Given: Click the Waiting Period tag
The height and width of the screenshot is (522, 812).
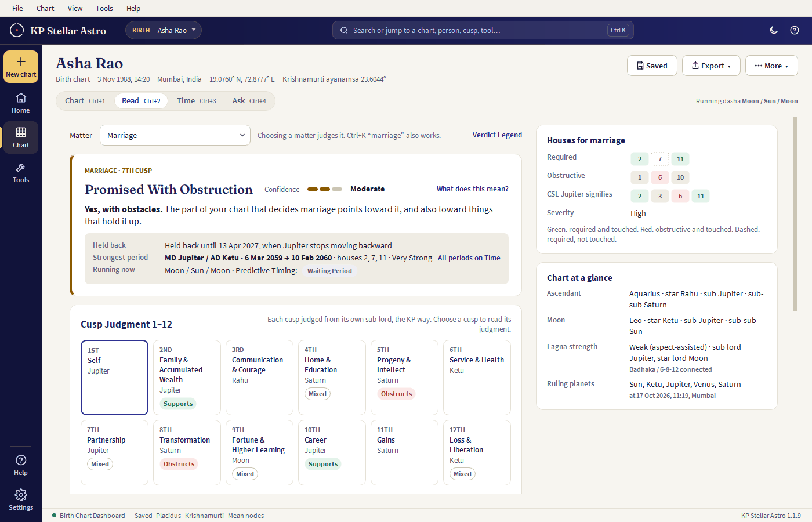Looking at the screenshot, I should point(329,271).
